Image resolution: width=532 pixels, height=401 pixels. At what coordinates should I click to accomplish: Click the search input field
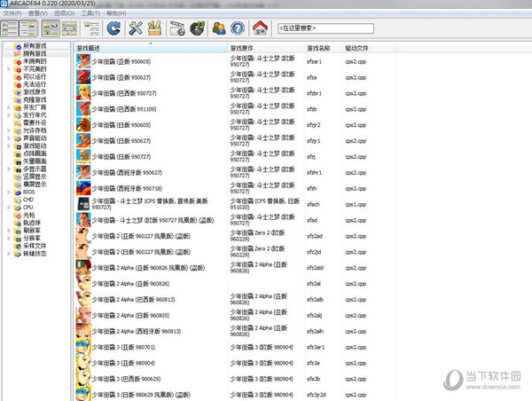325,28
